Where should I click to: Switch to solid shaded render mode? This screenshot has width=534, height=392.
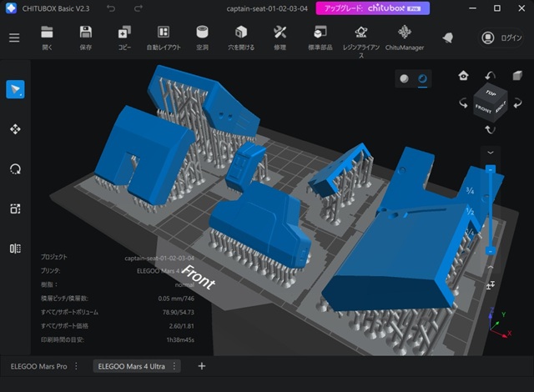(x=404, y=78)
